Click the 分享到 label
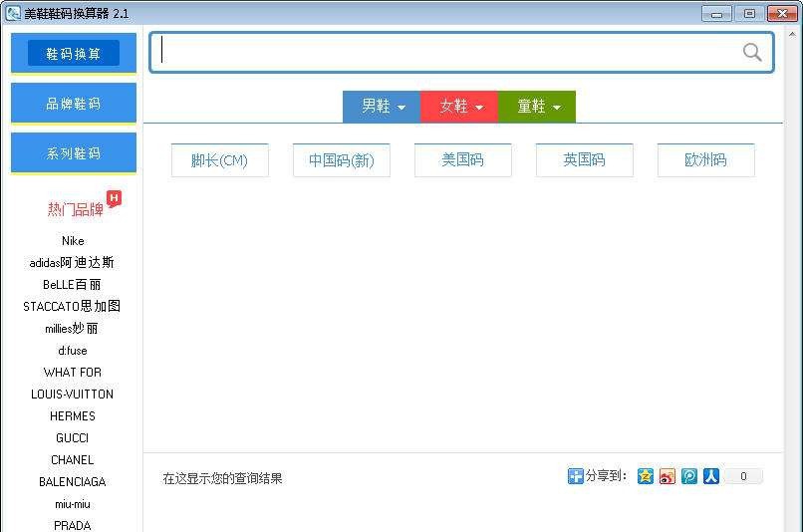This screenshot has height=532, width=803. 606,476
